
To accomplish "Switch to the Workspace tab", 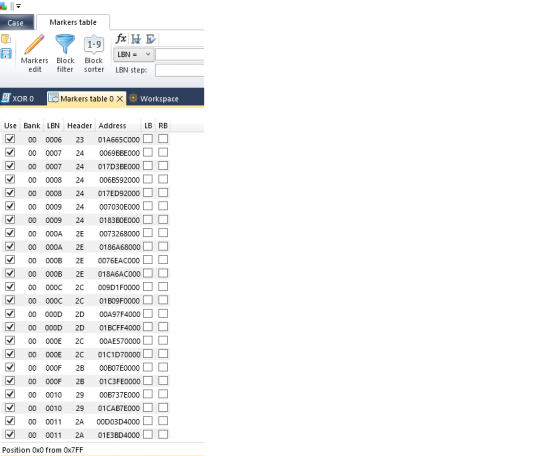I will pos(154,99).
